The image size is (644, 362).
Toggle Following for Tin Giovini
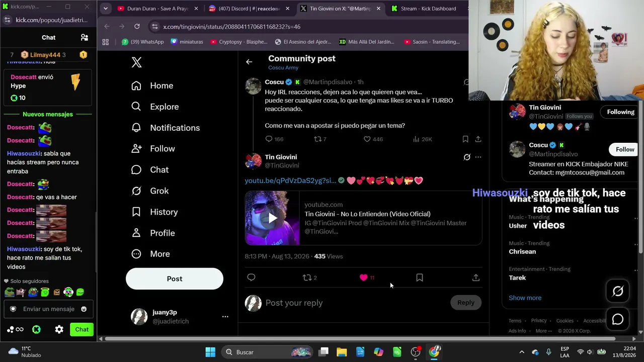point(620,112)
